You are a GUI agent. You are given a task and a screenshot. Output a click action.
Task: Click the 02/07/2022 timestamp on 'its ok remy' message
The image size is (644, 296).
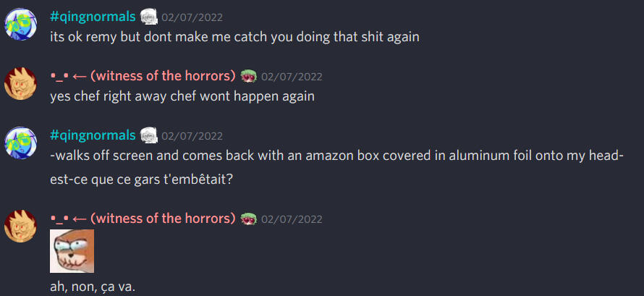tap(192, 18)
